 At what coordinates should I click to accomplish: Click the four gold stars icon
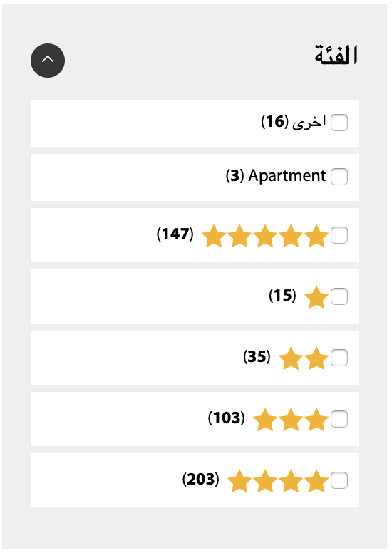(278, 481)
